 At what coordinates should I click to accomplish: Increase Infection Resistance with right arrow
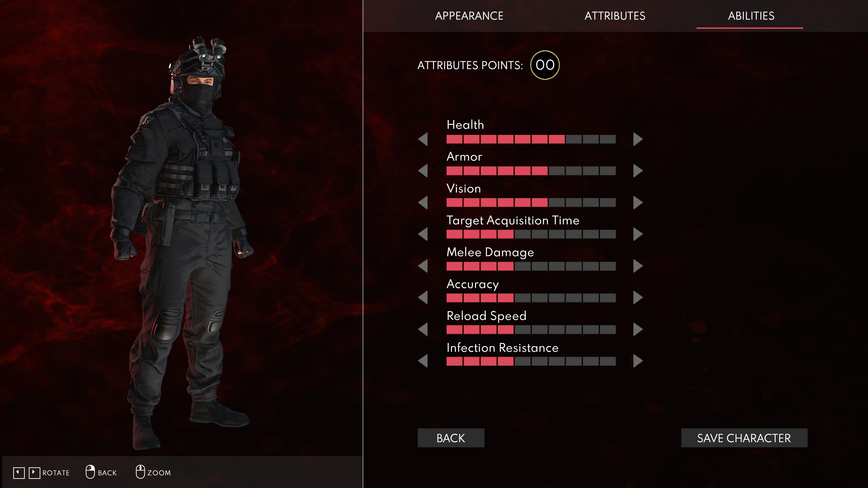tap(638, 361)
